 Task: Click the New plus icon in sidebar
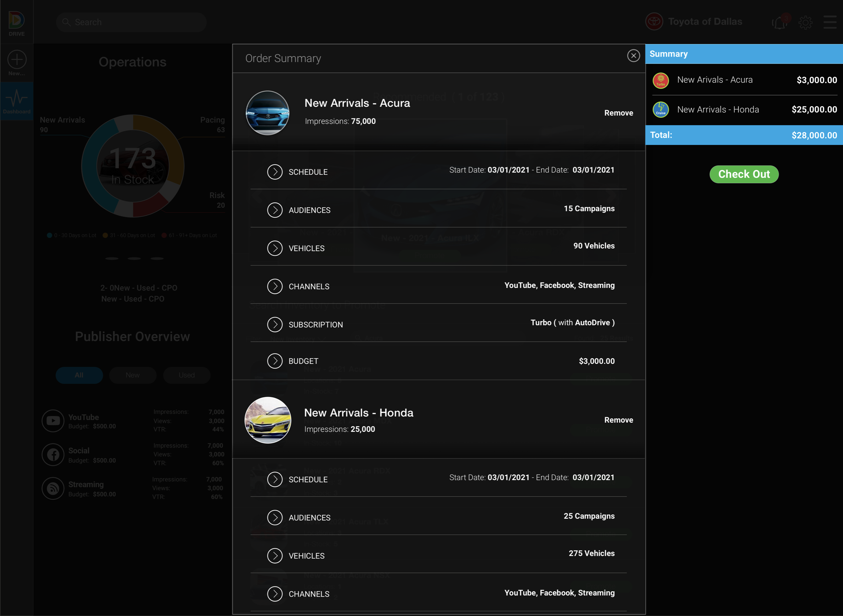(x=17, y=60)
